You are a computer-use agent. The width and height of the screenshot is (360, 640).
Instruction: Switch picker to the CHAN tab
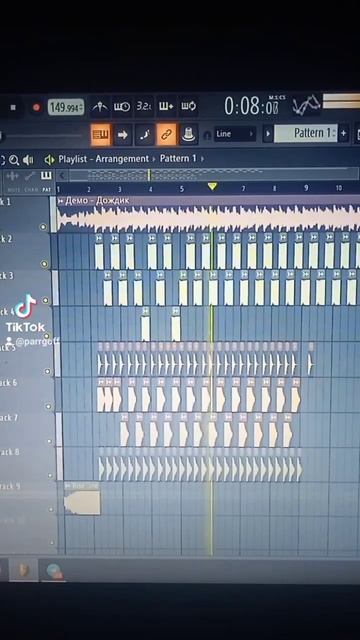[x=30, y=189]
